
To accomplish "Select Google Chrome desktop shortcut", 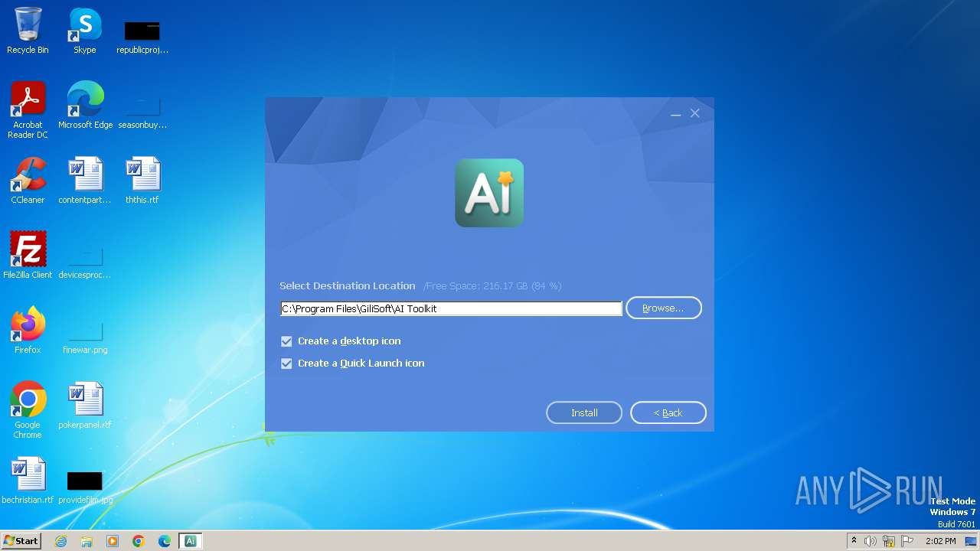I will (x=28, y=410).
